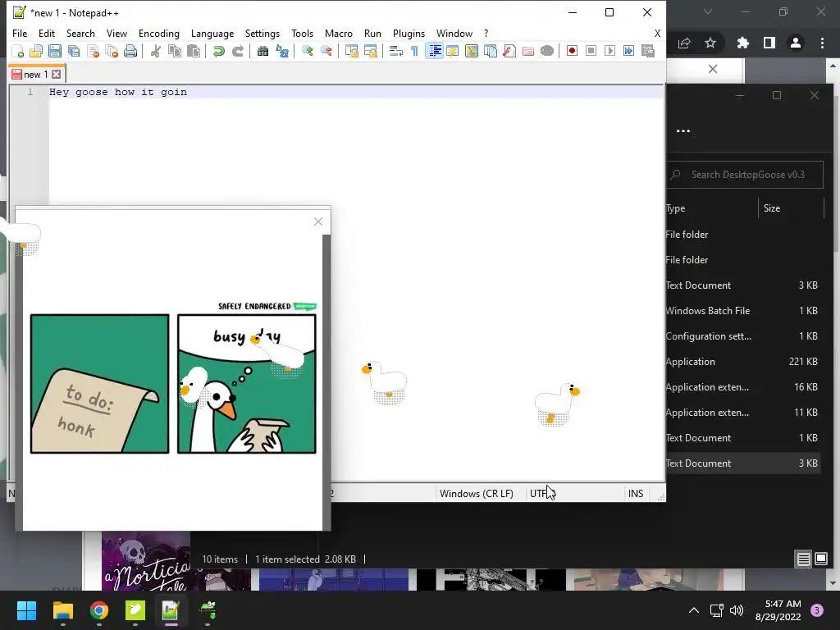Click the New file icon in Notepad++ toolbar
Screen dimensions: 840x630
[18, 51]
